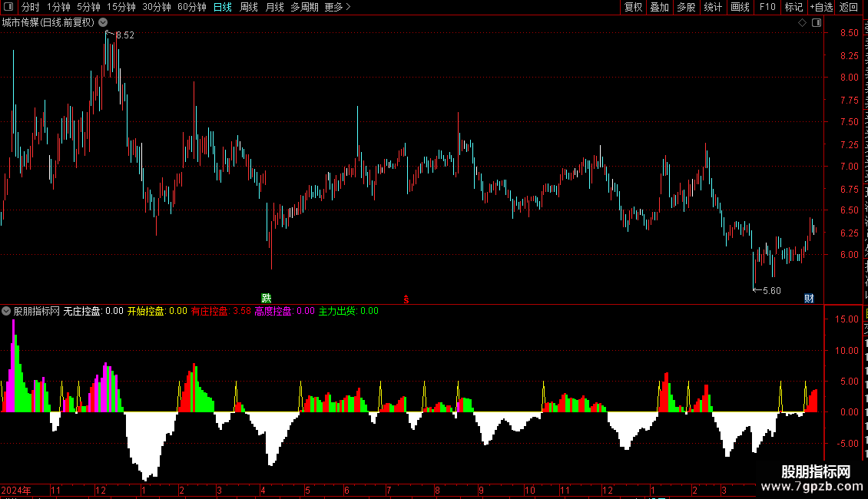Click the 5.60 low price arrow marker
Screen dimensions: 868x499
point(767,290)
